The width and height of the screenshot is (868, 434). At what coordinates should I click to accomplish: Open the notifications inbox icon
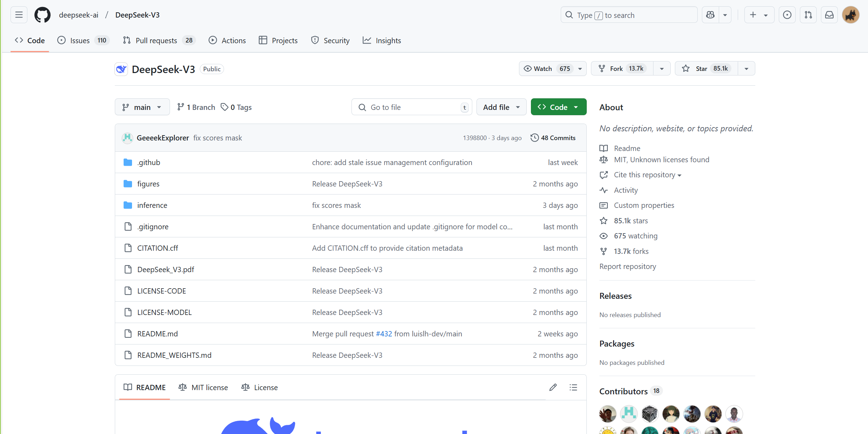pyautogui.click(x=829, y=15)
